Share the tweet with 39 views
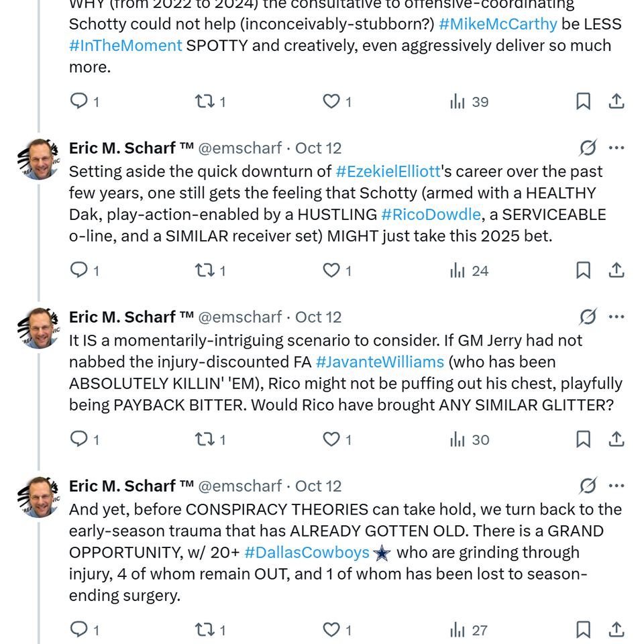Screen dimensions: 644x644 [616, 101]
